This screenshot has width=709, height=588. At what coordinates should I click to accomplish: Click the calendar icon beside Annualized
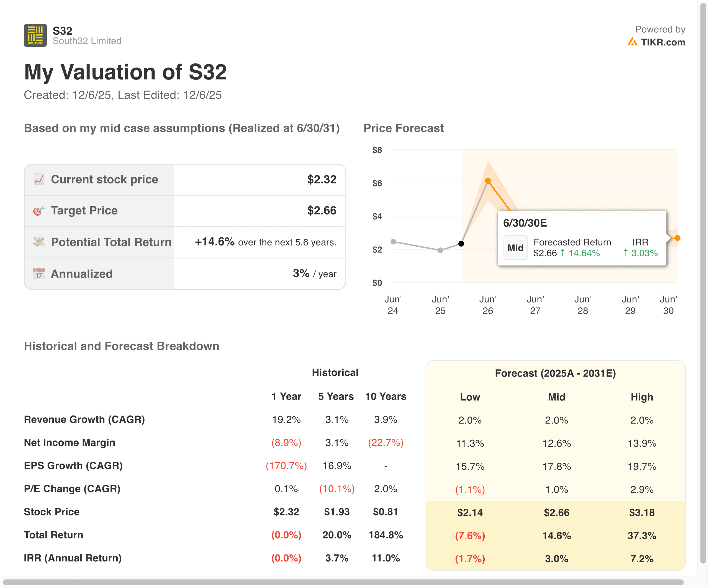pyautogui.click(x=39, y=273)
